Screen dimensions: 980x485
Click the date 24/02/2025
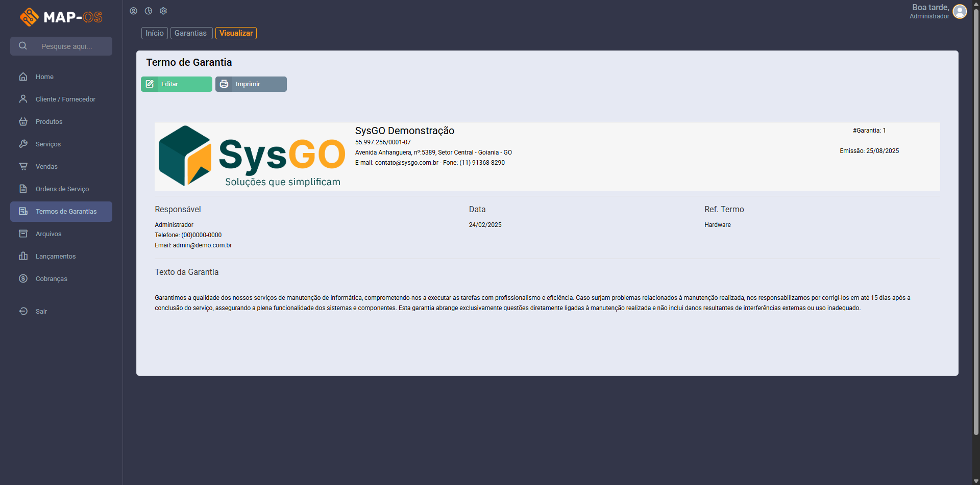point(485,225)
